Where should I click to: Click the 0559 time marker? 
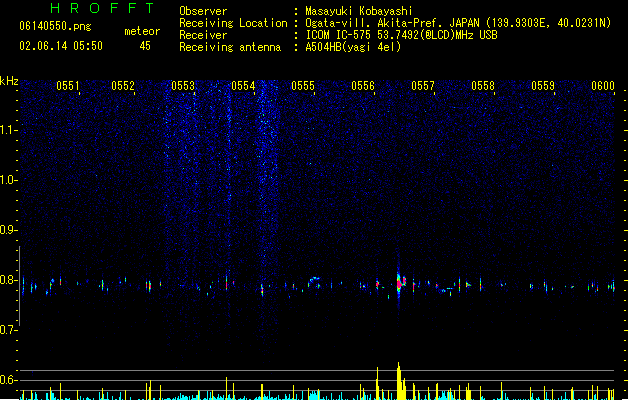click(543, 86)
